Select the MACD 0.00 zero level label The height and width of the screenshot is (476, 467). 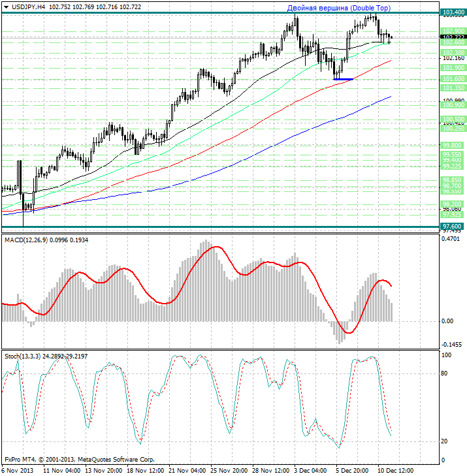[x=447, y=321]
